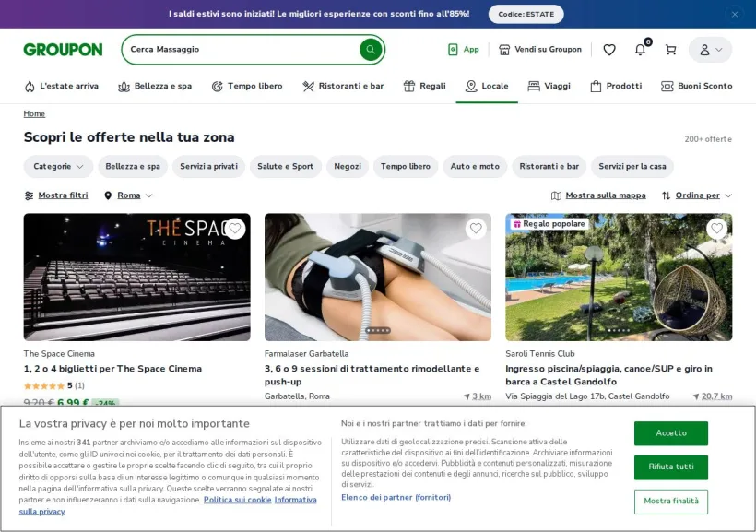This screenshot has height=532, width=756.
Task: Click the filters slider icon
Action: click(29, 195)
